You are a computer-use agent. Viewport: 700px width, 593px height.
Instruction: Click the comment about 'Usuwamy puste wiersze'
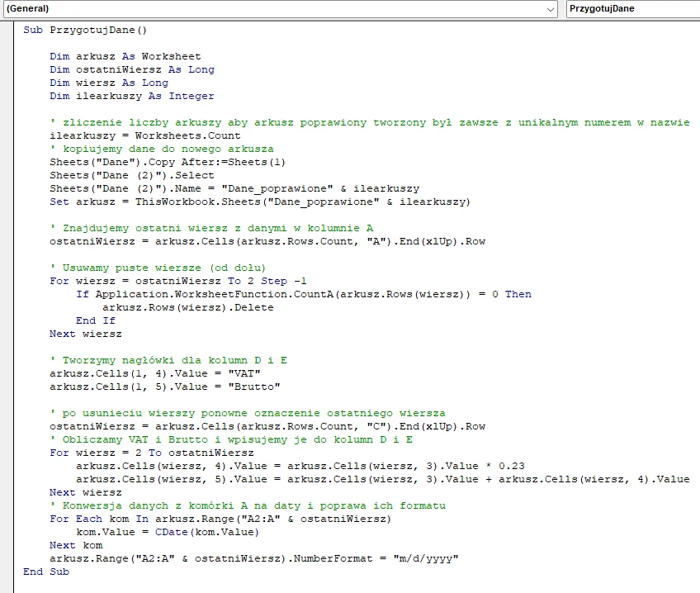pos(158,268)
